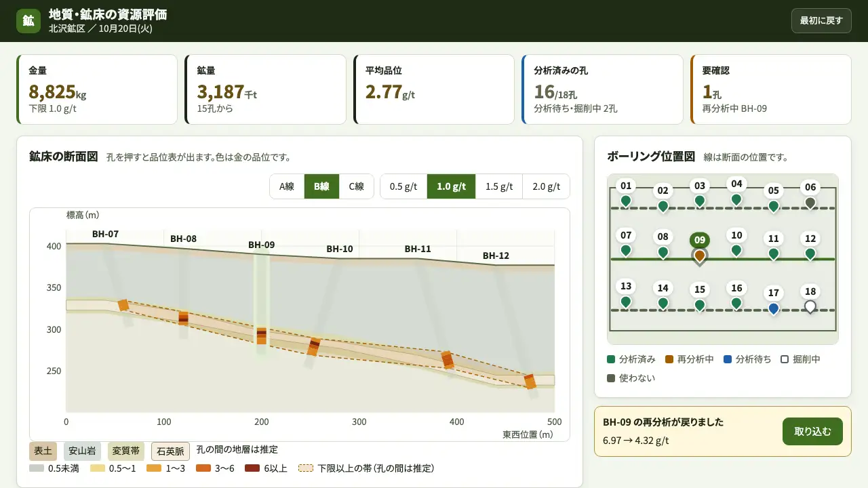This screenshot has height=488, width=868.
Task: Click the 変質帯 legend chip
Action: click(126, 451)
